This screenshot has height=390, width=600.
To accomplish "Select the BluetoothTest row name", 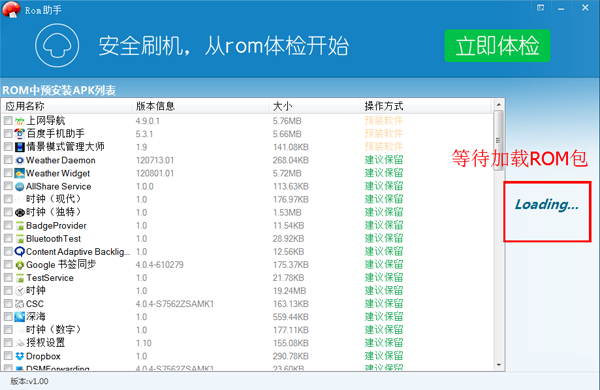I will click(53, 239).
